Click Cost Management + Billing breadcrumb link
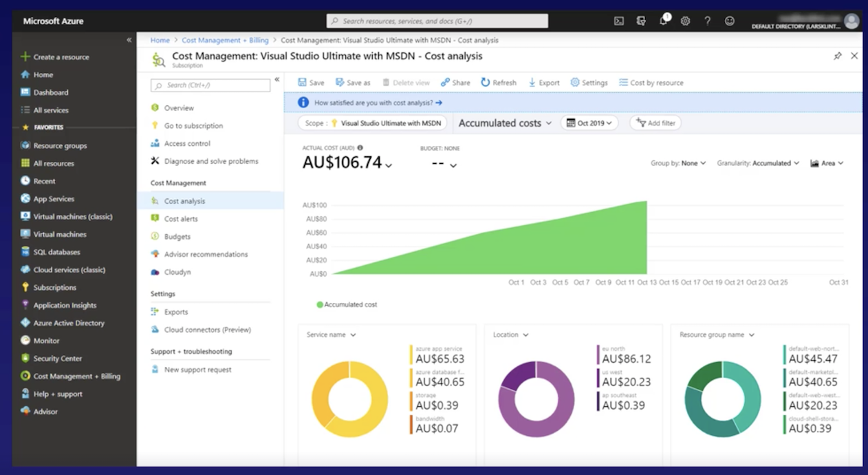868x475 pixels. 225,41
